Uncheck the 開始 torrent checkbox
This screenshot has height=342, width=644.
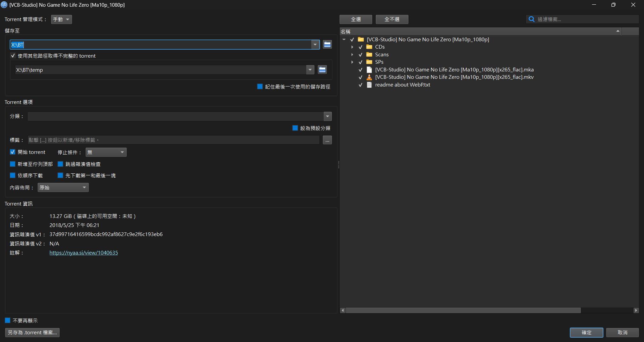click(13, 152)
